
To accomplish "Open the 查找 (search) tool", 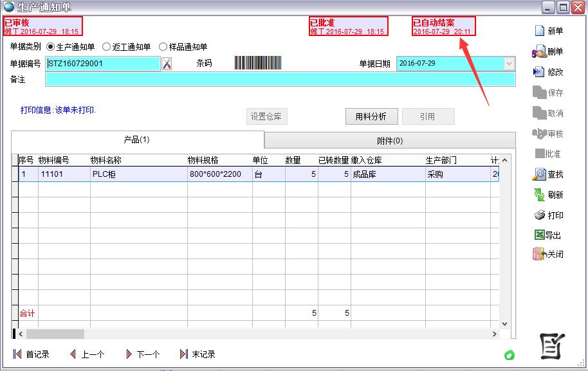I will pos(539,174).
